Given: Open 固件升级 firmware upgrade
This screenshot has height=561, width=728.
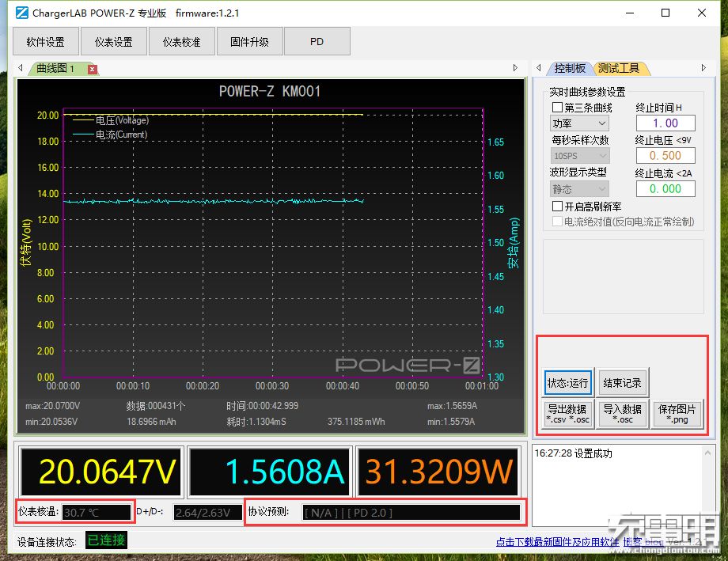Looking at the screenshot, I should (x=249, y=42).
